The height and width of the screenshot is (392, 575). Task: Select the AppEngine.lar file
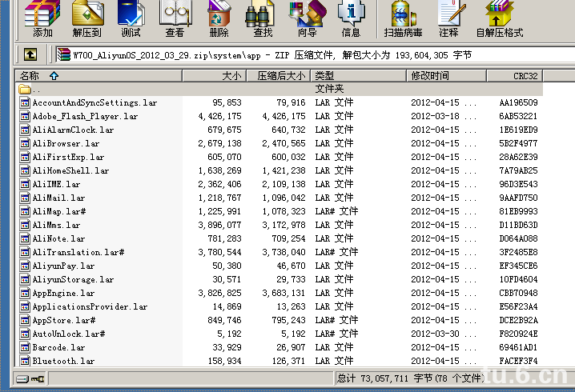[x=63, y=293]
